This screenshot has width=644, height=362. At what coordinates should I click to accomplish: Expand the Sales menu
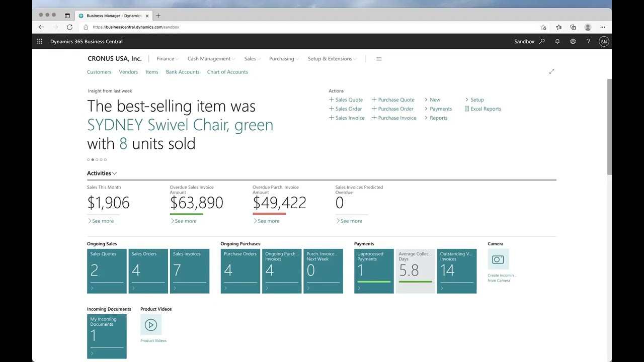click(252, 59)
